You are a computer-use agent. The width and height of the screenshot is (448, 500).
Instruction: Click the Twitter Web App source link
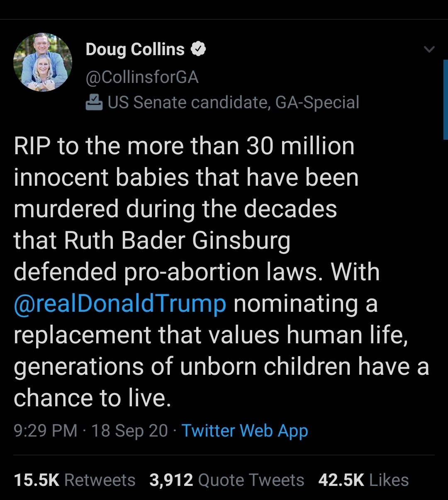click(x=245, y=430)
